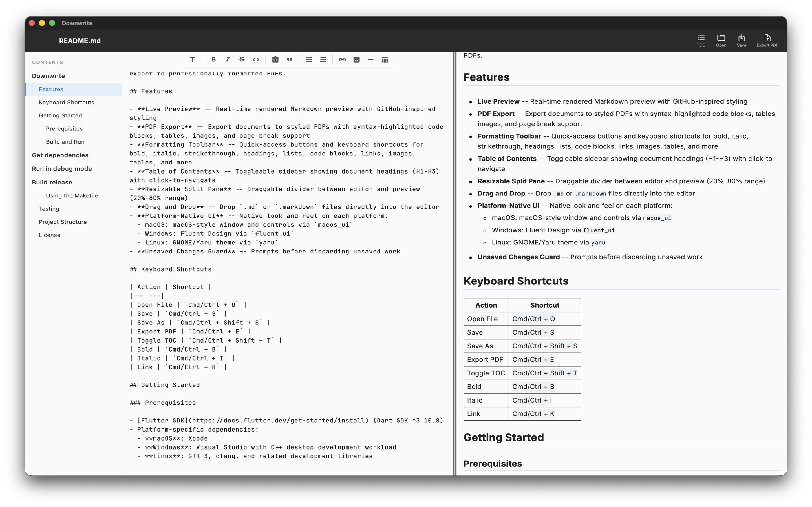Jump to the License section from the sidebar
The width and height of the screenshot is (812, 507).
click(x=50, y=235)
